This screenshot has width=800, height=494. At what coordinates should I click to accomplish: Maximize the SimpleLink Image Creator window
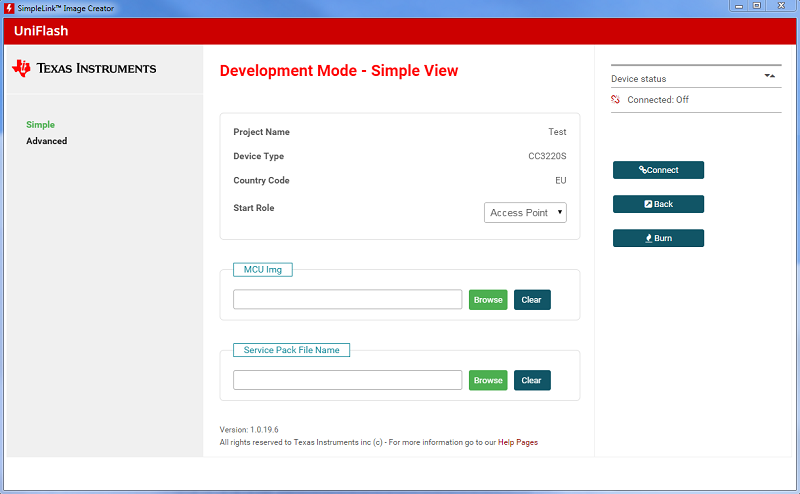click(x=755, y=7)
